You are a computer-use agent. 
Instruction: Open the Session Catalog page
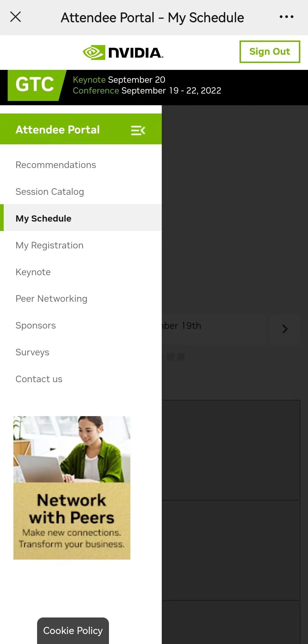point(50,192)
